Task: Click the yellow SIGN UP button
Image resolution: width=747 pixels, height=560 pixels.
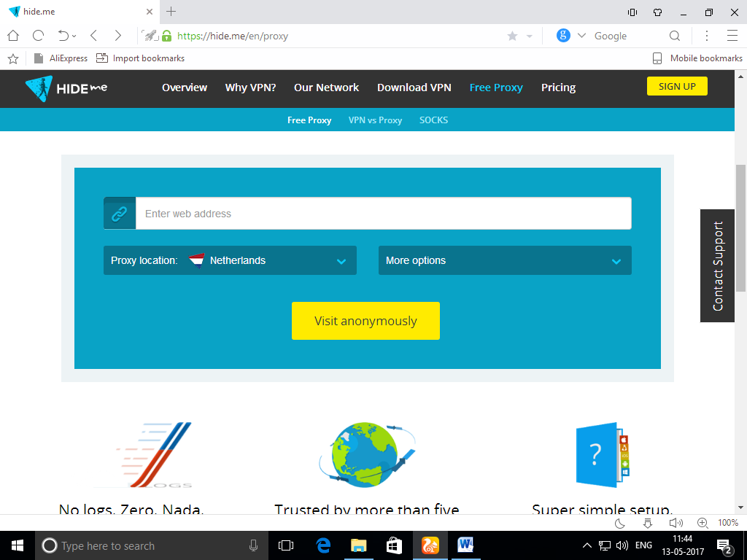Action: 677,86
